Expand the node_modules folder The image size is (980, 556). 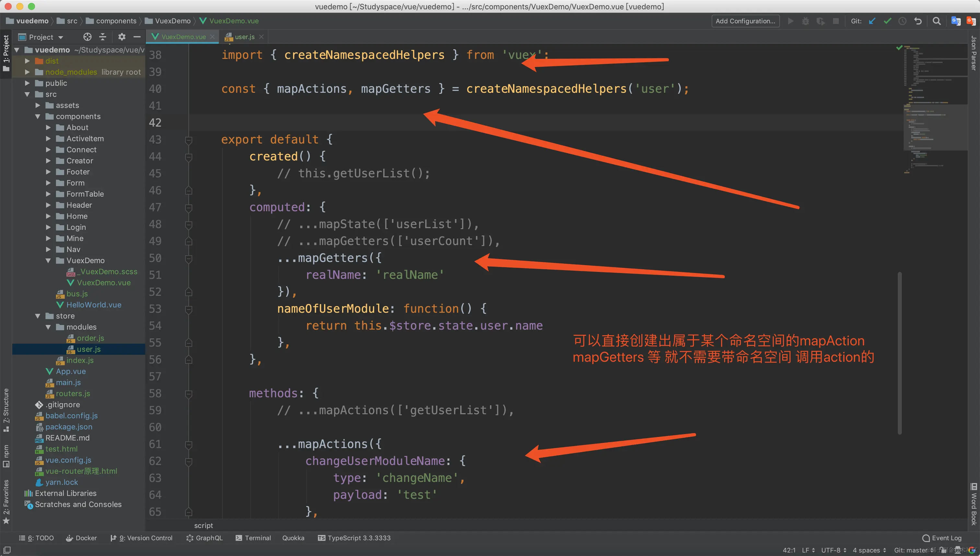(x=27, y=72)
